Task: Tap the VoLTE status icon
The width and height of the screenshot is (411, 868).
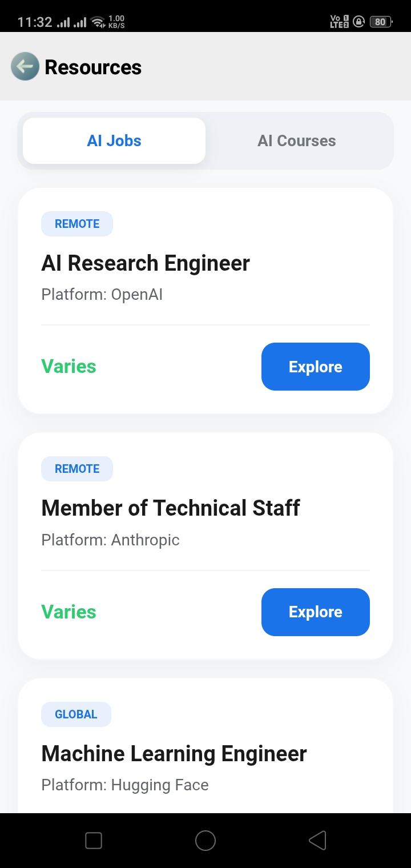Action: [339, 22]
